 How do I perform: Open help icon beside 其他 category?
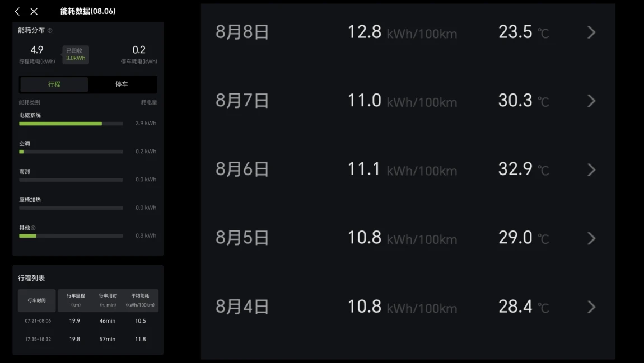click(x=33, y=228)
